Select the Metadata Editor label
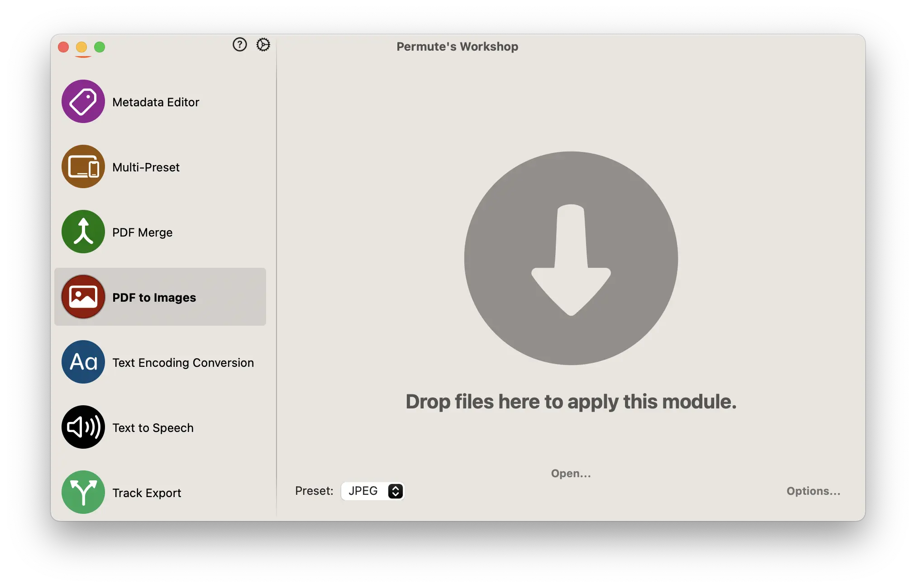Screen dimensions: 916x588 pyautogui.click(x=156, y=102)
